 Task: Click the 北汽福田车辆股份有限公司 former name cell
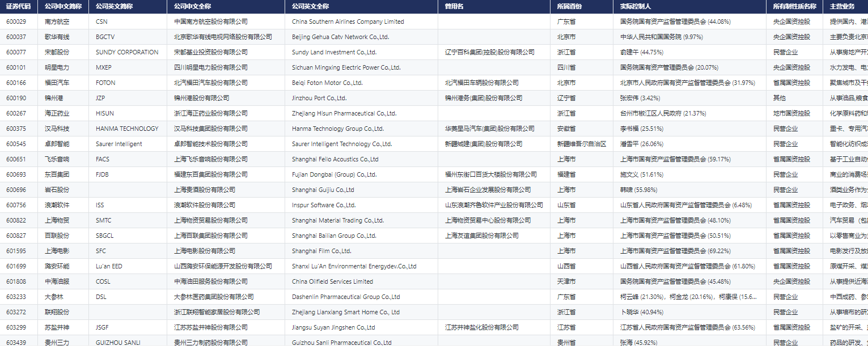coord(494,83)
